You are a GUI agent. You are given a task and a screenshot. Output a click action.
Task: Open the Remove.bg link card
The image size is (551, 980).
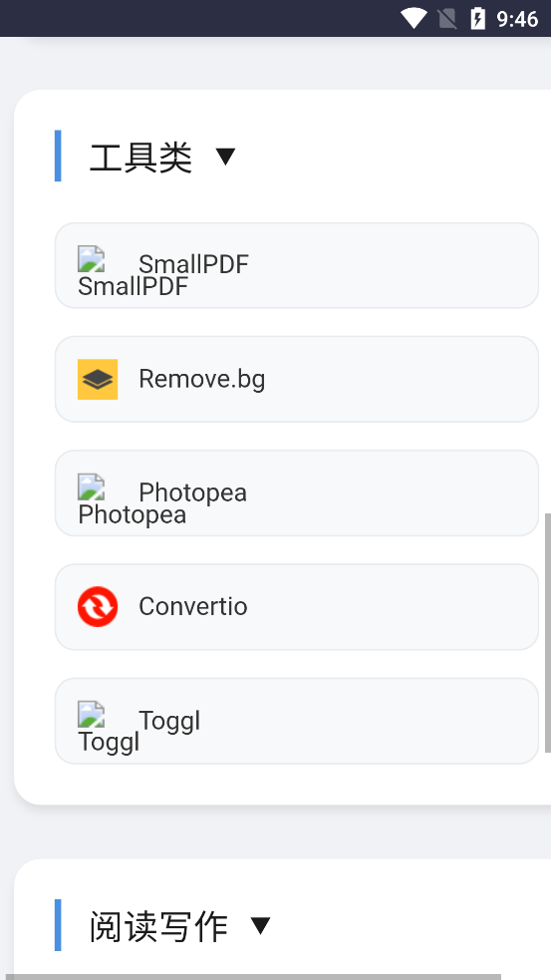coord(297,380)
